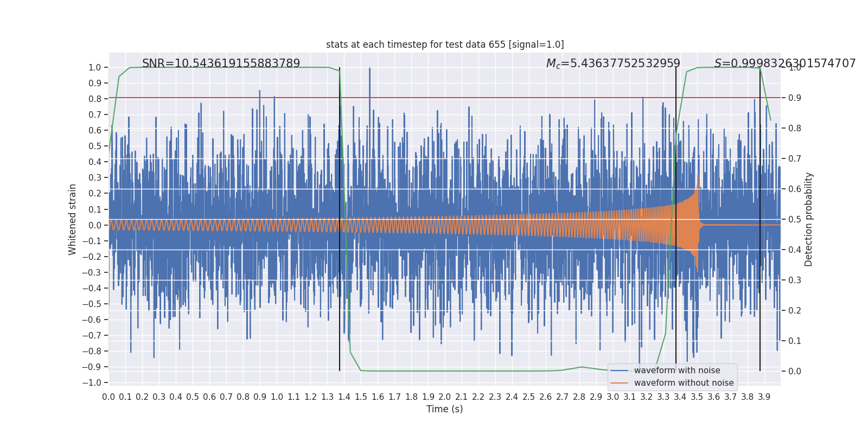This screenshot has width=868, height=434.
Task: Click the 0.6 tick on Detection probability axis
Action: [795, 189]
